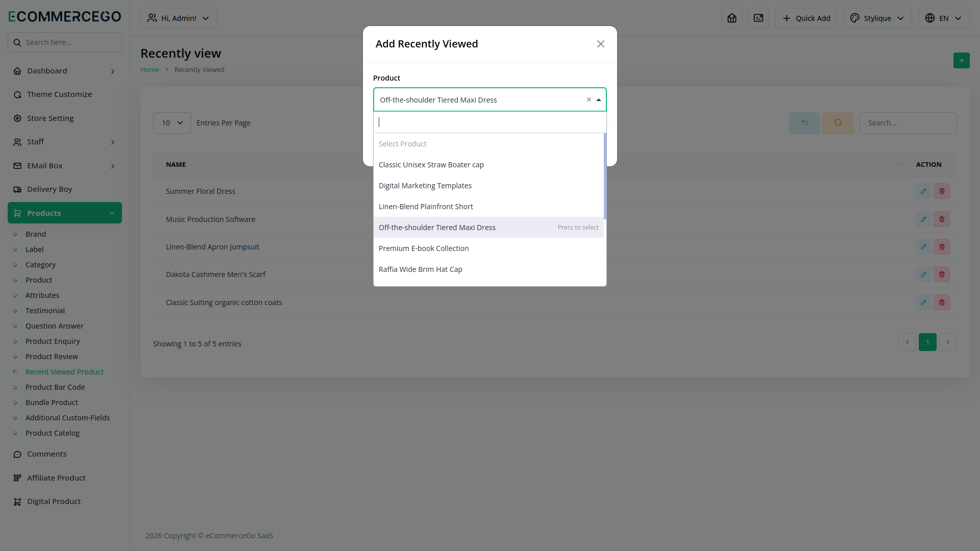Delete the Linen-Blend Apron Jumpsuit row
The width and height of the screenshot is (980, 551).
(x=942, y=247)
